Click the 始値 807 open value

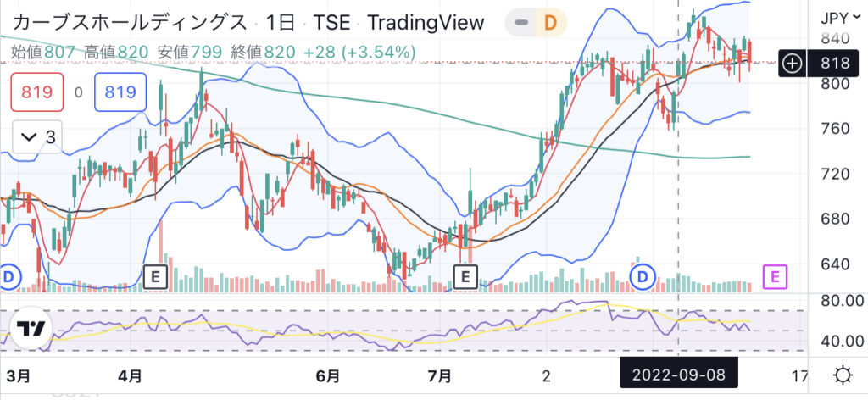coord(43,52)
